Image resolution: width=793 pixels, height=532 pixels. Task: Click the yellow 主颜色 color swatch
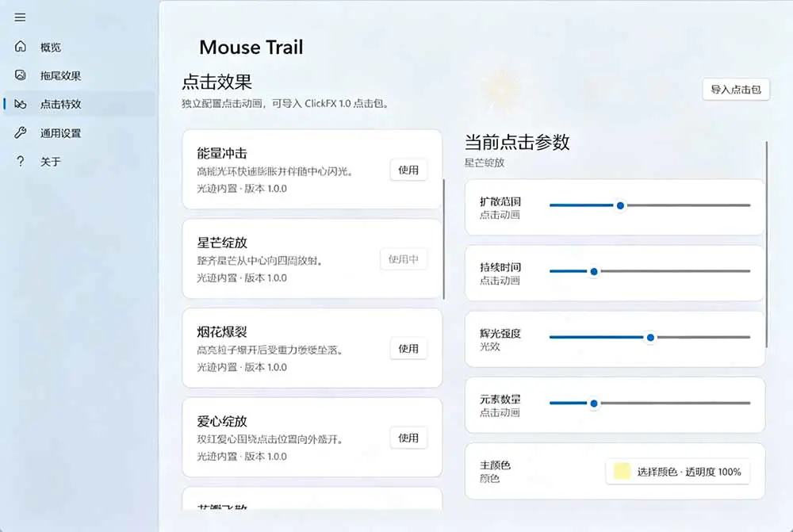(622, 471)
